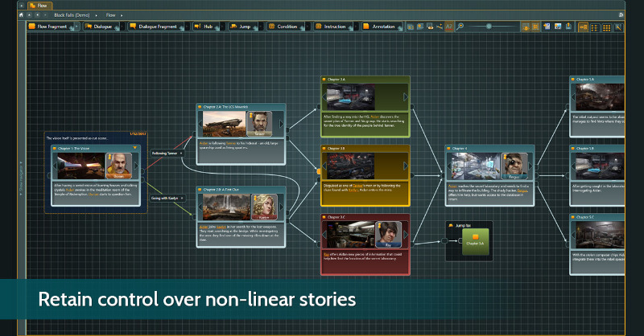Click the Aidan link in Chapter 1 text

(x=70, y=190)
